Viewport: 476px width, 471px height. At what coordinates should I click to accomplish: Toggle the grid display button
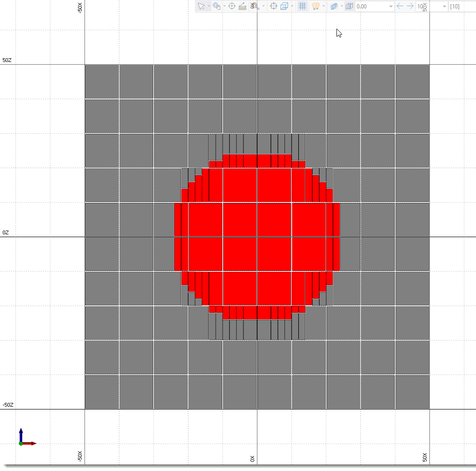pyautogui.click(x=303, y=6)
